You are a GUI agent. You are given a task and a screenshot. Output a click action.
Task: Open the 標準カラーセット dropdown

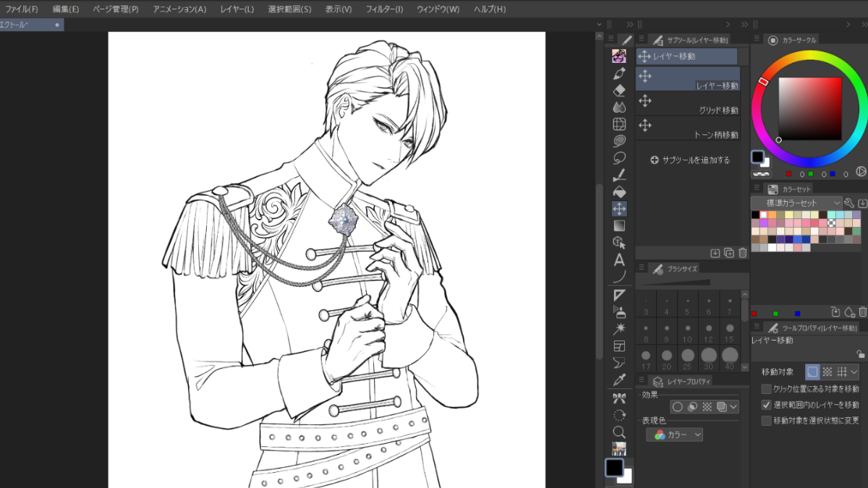[797, 203]
